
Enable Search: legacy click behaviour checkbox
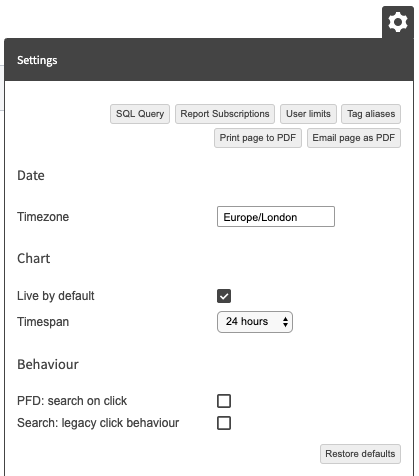coord(224,423)
